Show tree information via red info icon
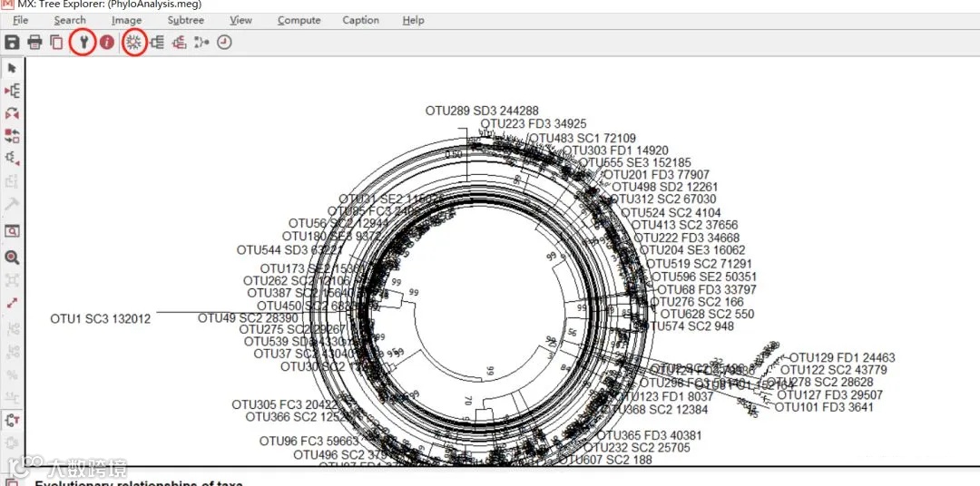This screenshot has height=486, width=980. [107, 43]
